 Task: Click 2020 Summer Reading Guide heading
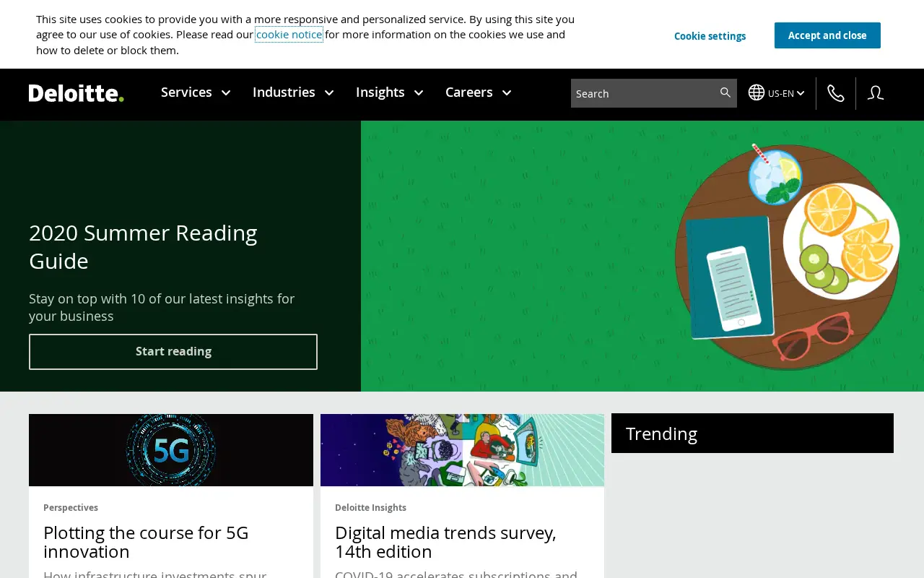(143, 246)
